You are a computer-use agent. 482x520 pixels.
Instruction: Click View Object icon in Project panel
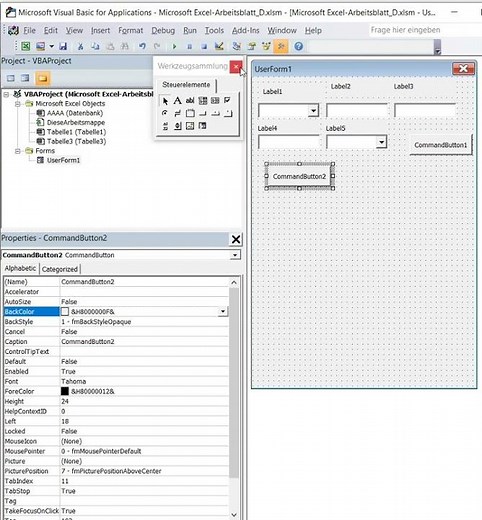pos(25,78)
